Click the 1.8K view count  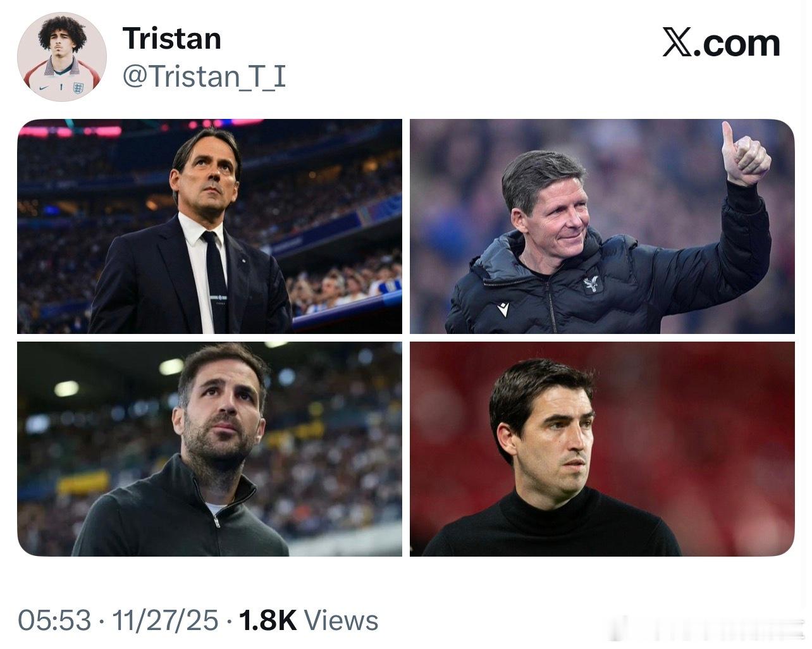268,621
